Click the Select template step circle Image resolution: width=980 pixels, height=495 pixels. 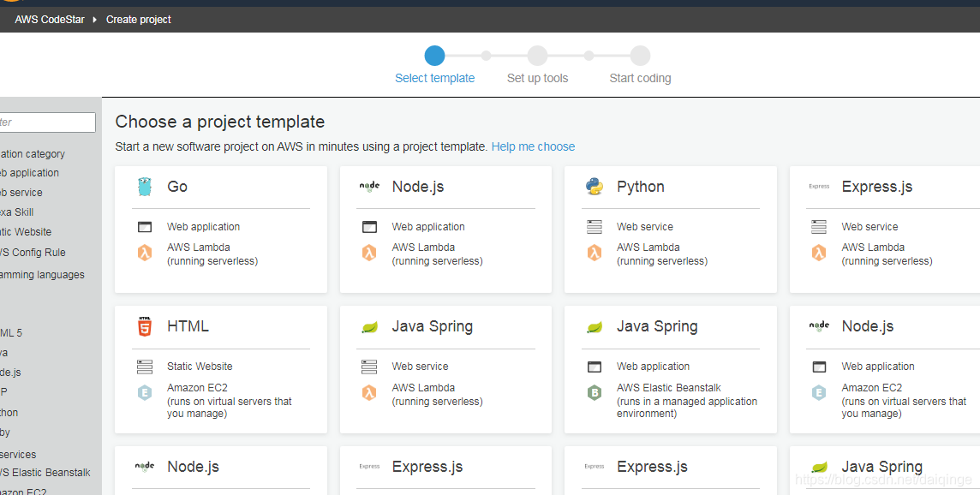(x=434, y=56)
